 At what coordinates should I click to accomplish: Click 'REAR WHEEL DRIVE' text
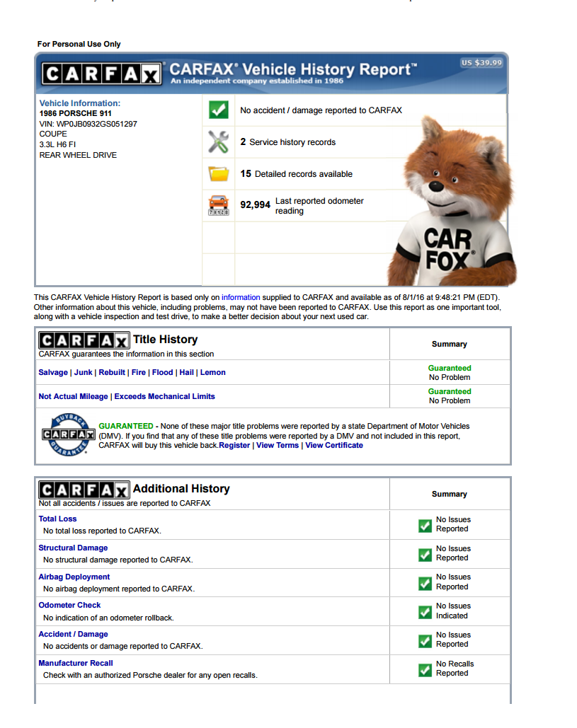pyautogui.click(x=78, y=155)
